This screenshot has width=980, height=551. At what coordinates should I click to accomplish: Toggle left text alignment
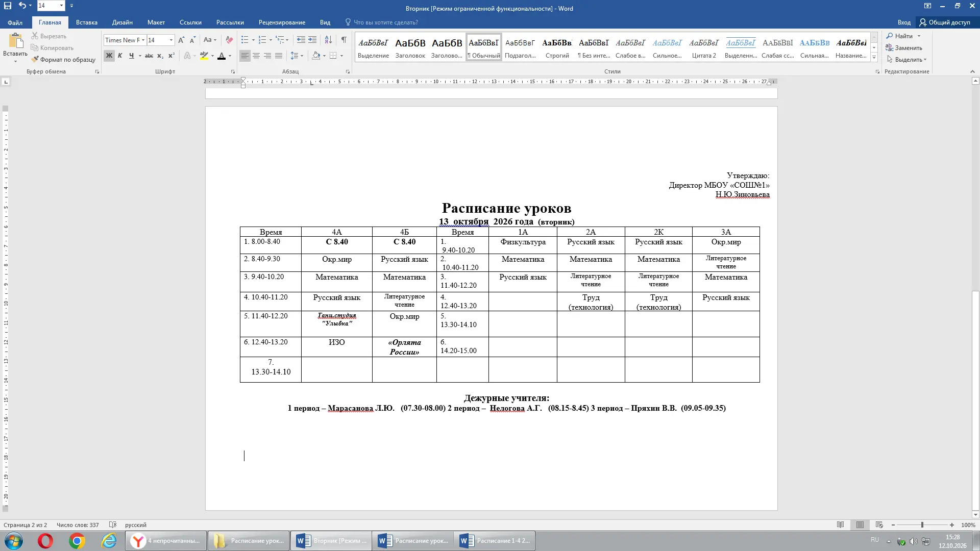click(245, 56)
